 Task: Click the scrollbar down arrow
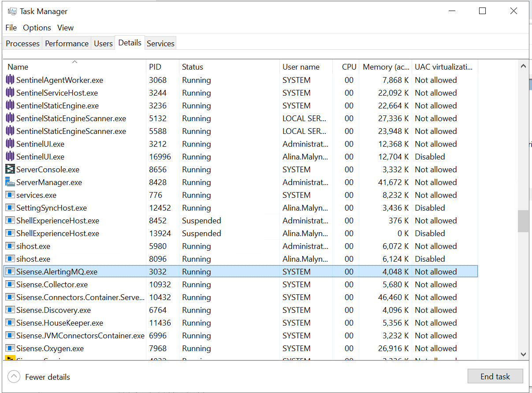point(523,354)
